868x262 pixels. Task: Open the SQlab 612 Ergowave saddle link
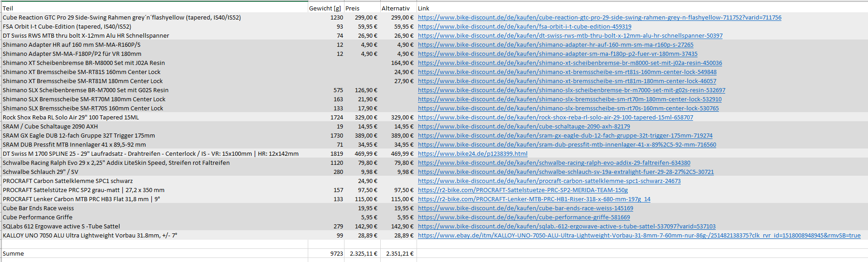(566, 227)
